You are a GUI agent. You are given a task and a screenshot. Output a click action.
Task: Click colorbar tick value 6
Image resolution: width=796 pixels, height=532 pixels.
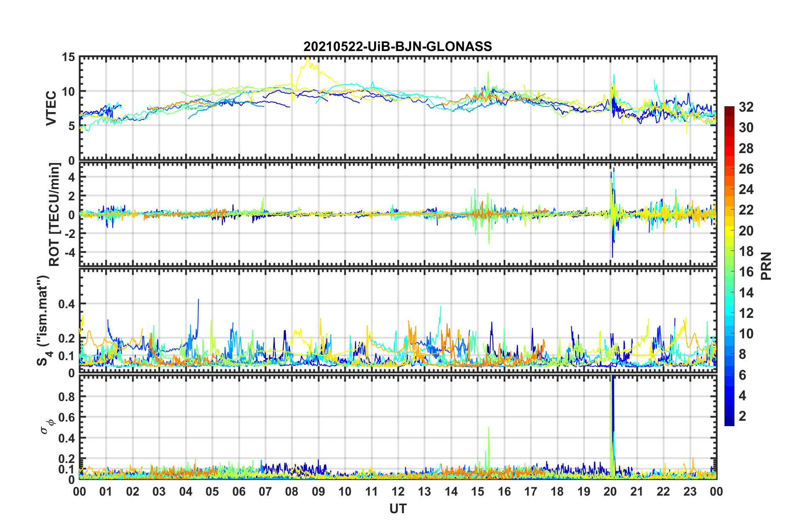coord(742,375)
